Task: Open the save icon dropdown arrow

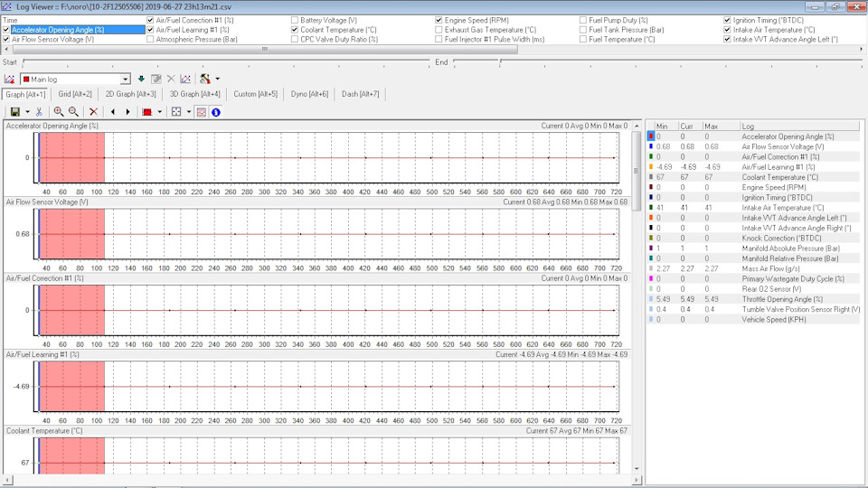Action: pos(27,112)
